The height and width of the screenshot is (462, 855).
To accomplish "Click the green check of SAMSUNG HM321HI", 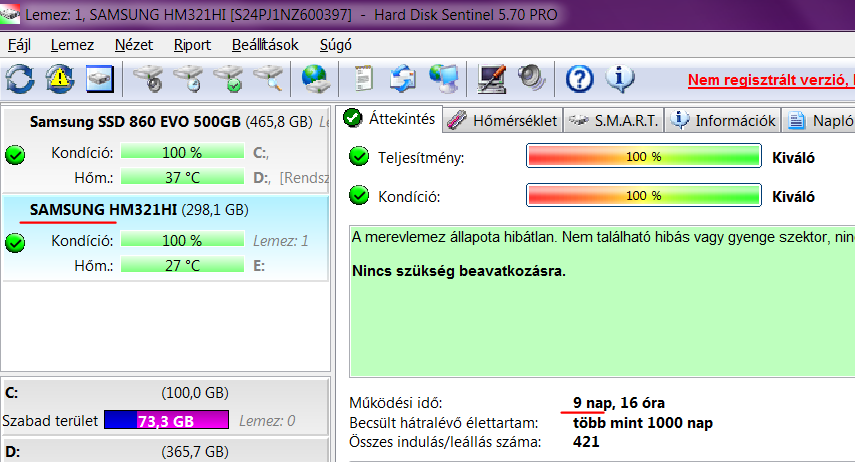I will click(15, 243).
